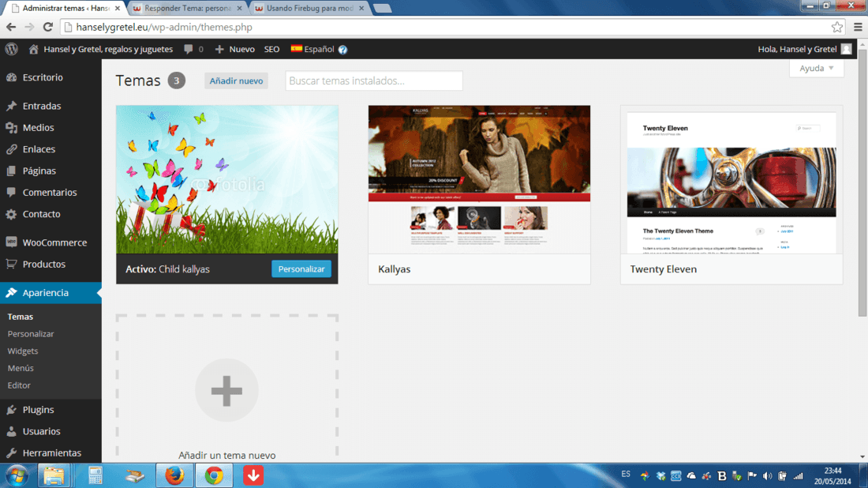The height and width of the screenshot is (488, 868).
Task: Close the Usando Firebug tab
Action: tap(361, 9)
